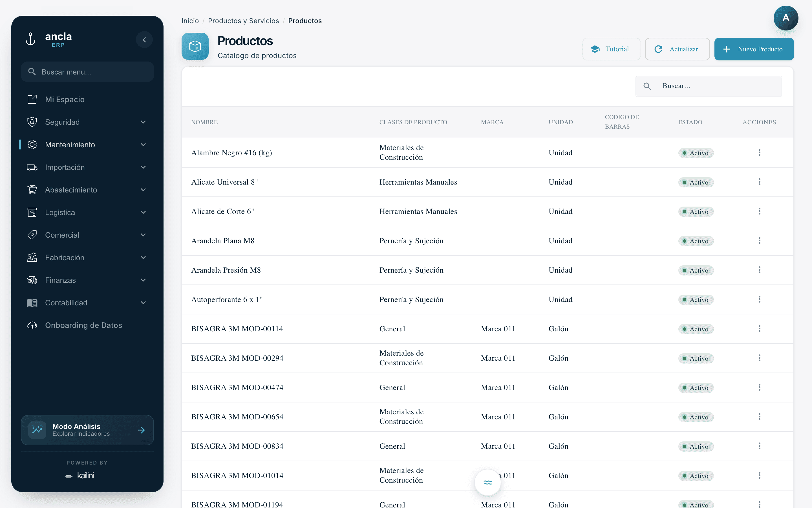This screenshot has width=812, height=508.
Task: Go to Productos y Servicios breadcrumb
Action: pos(243,21)
